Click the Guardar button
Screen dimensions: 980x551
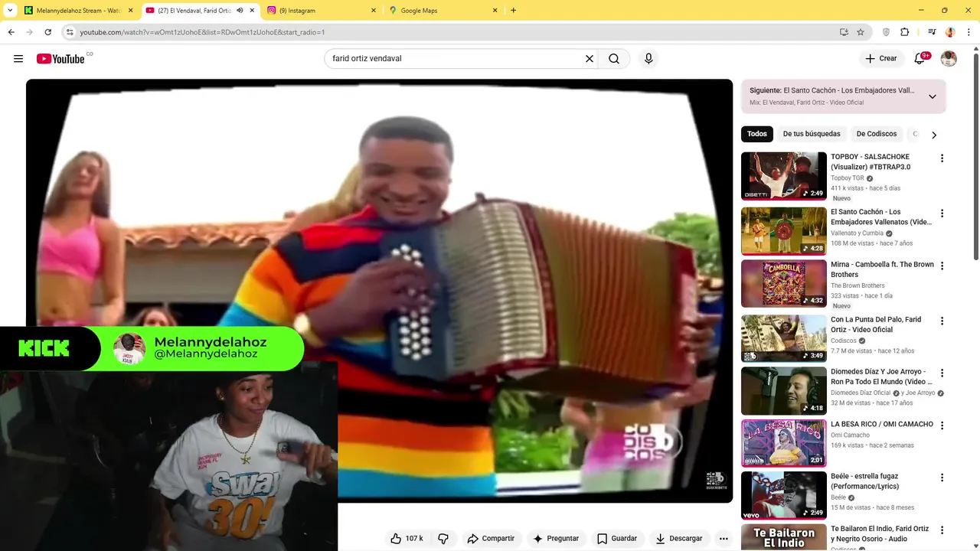(617, 539)
